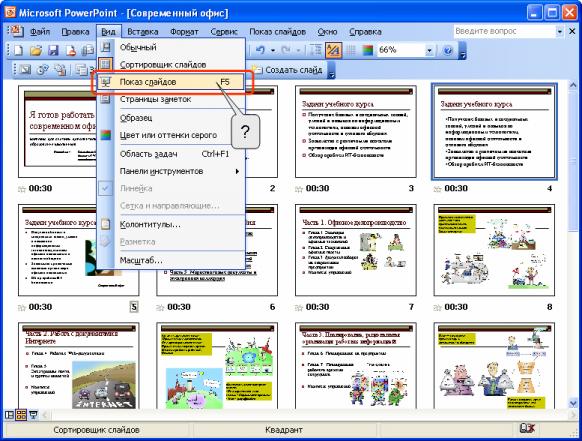
Task: Select Показ слайдов F5 in the Вид menu
Action: click(170, 82)
